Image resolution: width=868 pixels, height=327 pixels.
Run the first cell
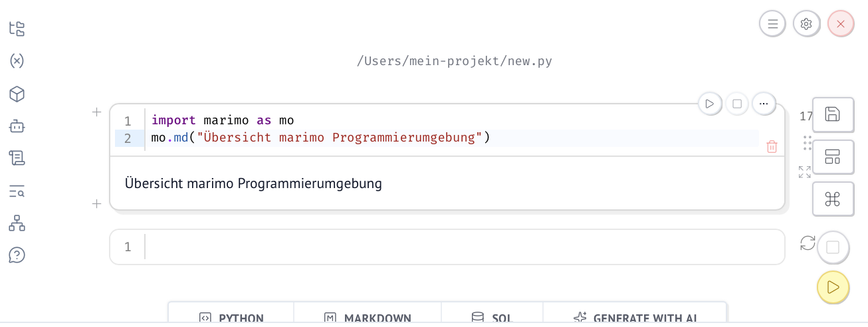pyautogui.click(x=710, y=104)
